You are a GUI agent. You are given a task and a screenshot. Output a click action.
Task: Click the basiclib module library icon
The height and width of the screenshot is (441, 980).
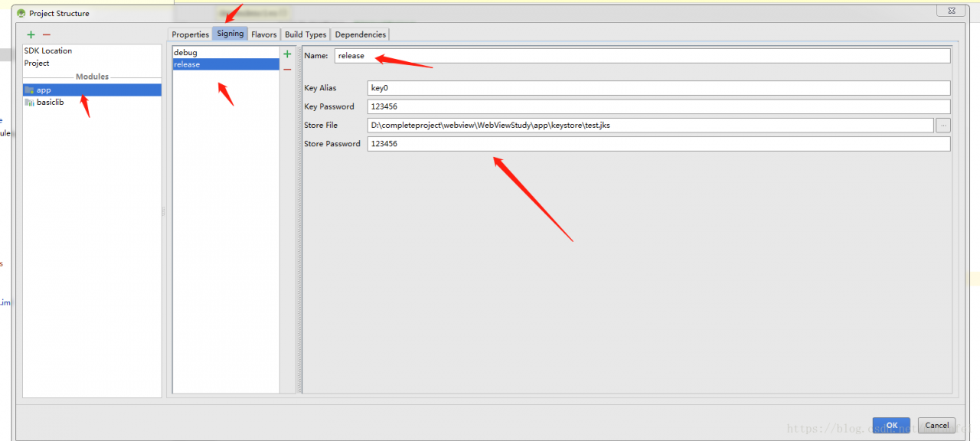(29, 102)
